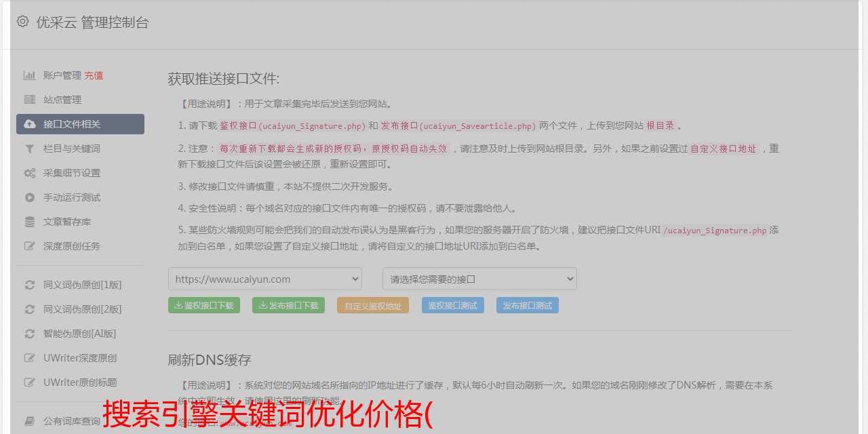
Task: Click the green 鉴权接口下载 button
Action: [204, 305]
